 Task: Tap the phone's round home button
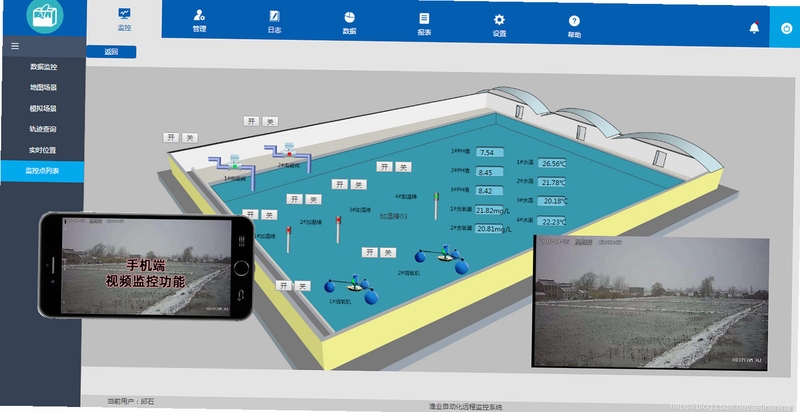(241, 268)
